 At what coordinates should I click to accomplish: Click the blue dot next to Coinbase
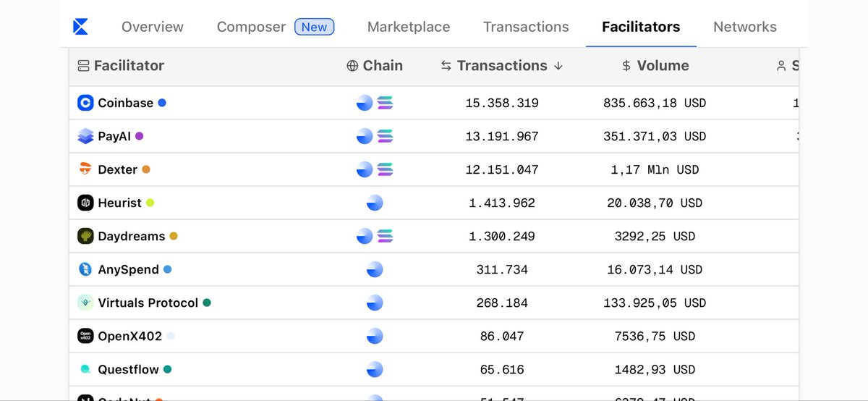coord(162,103)
